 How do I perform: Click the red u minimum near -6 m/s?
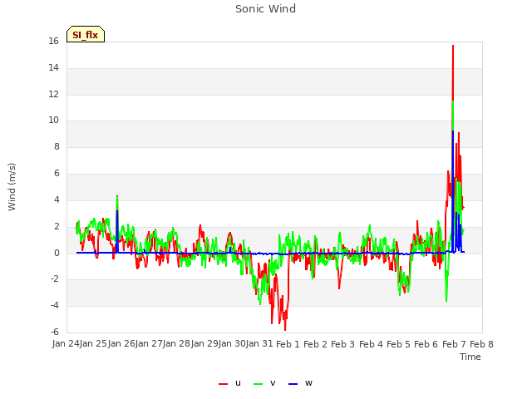[x=285, y=329]
